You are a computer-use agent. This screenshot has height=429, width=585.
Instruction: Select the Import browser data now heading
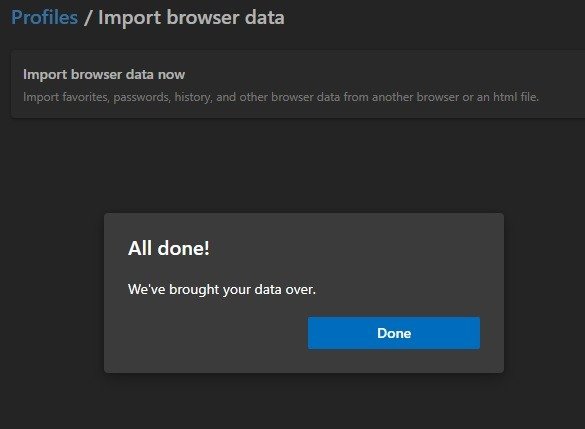pyautogui.click(x=104, y=75)
